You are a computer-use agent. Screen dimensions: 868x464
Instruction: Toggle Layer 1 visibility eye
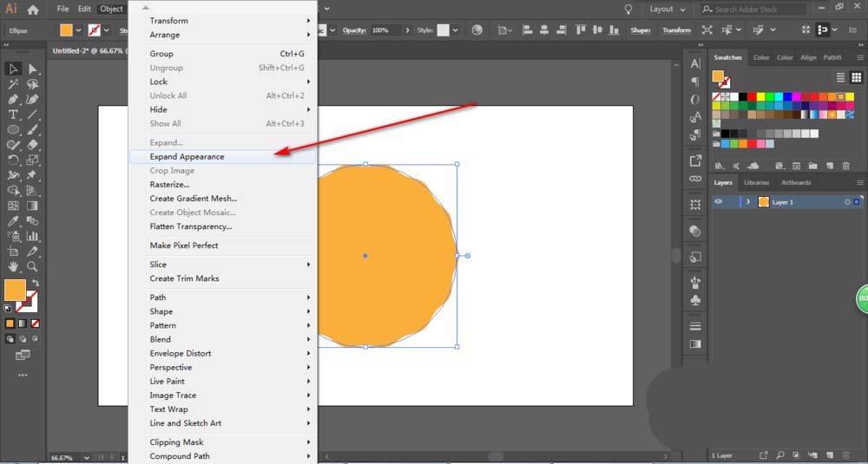(x=719, y=202)
